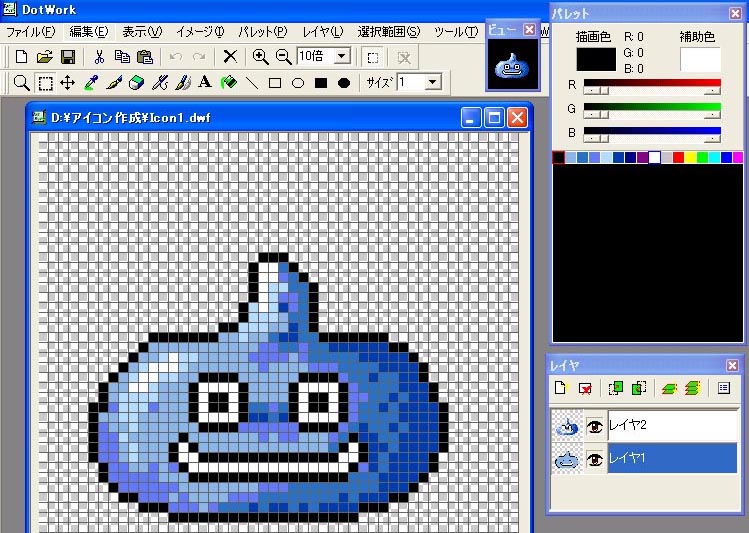The height and width of the screenshot is (533, 749).
Task: Delete layer with red X icon
Action: click(585, 388)
